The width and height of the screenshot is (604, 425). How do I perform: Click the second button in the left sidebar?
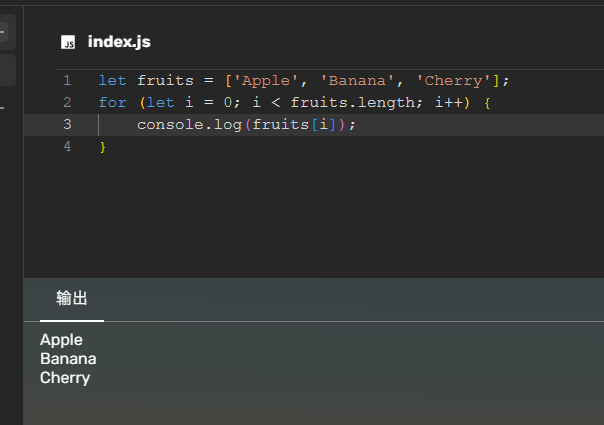(x=5, y=70)
